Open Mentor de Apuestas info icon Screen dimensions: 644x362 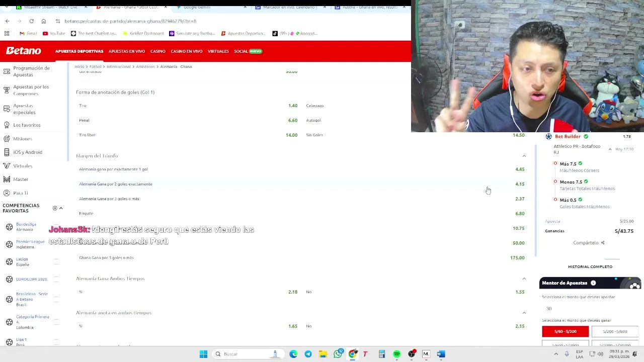pyautogui.click(x=593, y=283)
